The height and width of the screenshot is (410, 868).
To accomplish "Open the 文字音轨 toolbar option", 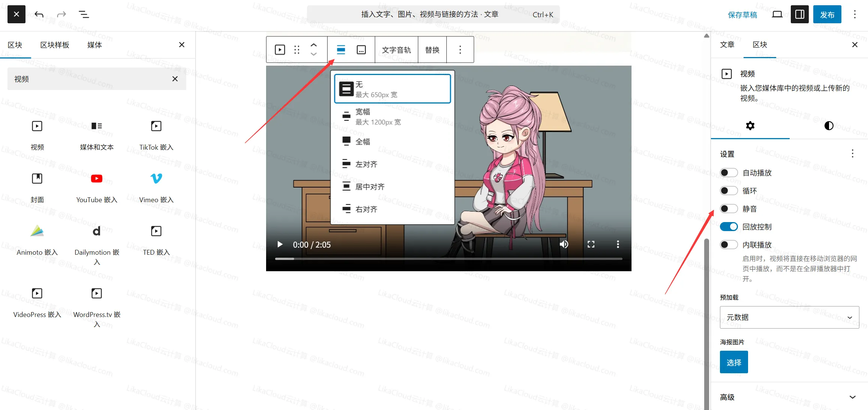I will [396, 50].
